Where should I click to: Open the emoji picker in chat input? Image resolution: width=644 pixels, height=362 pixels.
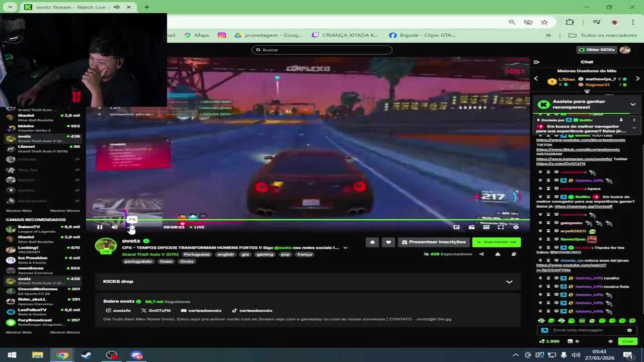tap(629, 330)
